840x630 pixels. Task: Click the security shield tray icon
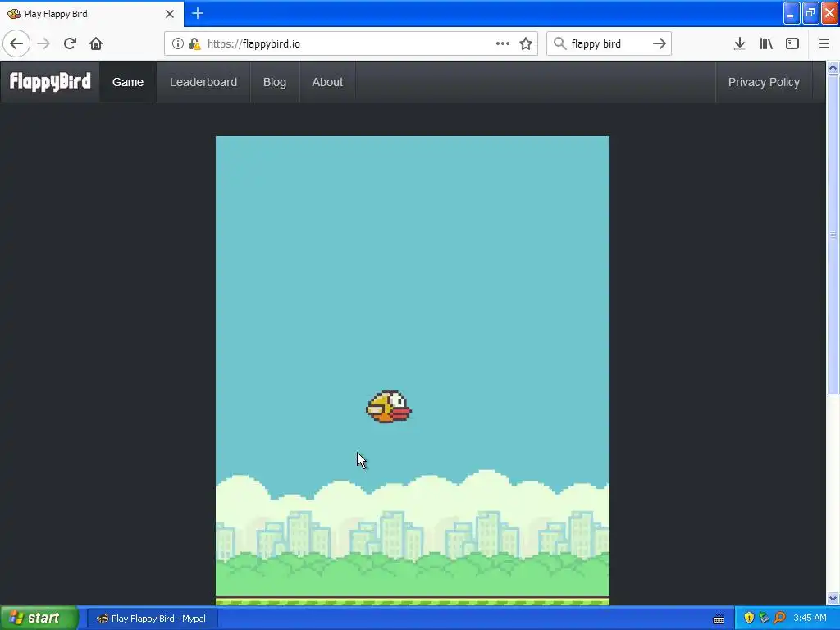(x=749, y=619)
